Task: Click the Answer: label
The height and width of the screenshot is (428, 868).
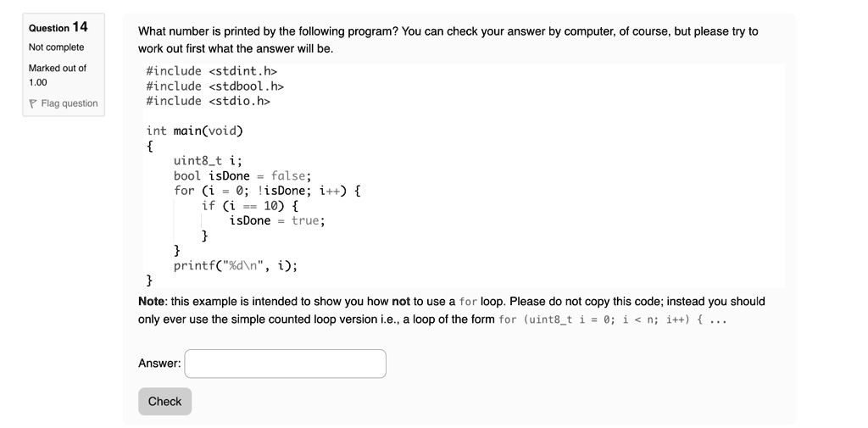Action: pyautogui.click(x=159, y=364)
